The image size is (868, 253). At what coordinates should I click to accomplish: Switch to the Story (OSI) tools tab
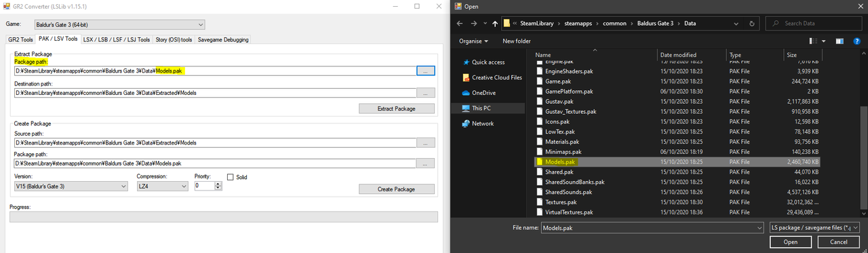pyautogui.click(x=174, y=40)
